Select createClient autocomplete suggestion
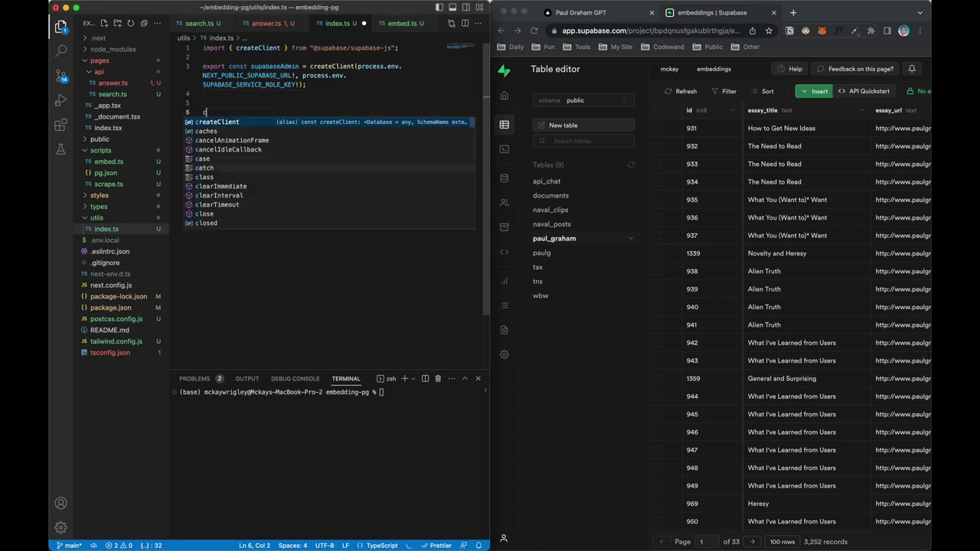The width and height of the screenshot is (980, 551). pos(329,122)
